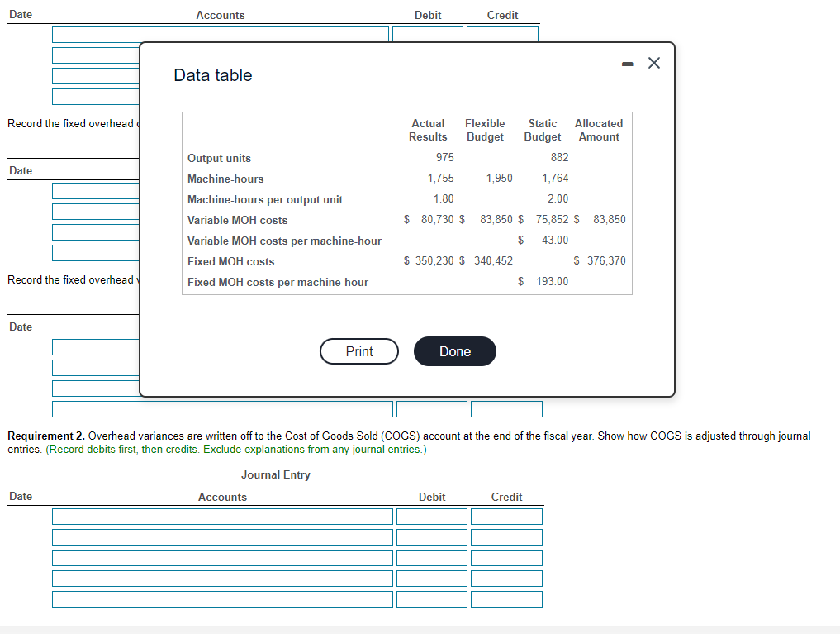Click the Debit field in the top journal entry
Image resolution: width=840 pixels, height=634 pixels.
pyautogui.click(x=427, y=34)
